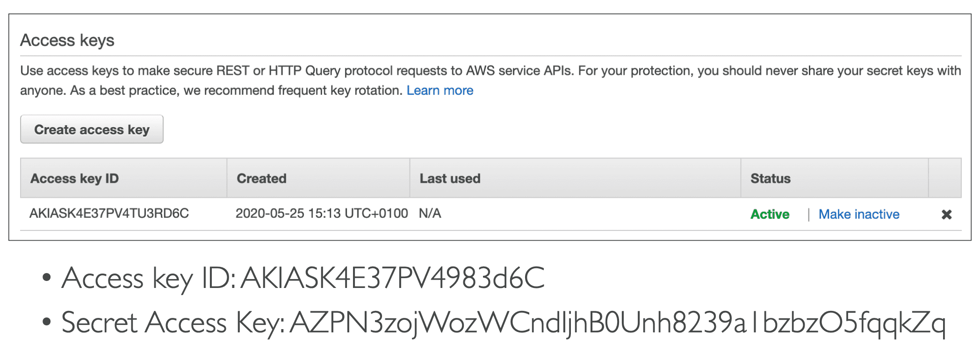Image resolution: width=980 pixels, height=345 pixels.
Task: Click the separator bar beside Active status
Action: (x=808, y=215)
